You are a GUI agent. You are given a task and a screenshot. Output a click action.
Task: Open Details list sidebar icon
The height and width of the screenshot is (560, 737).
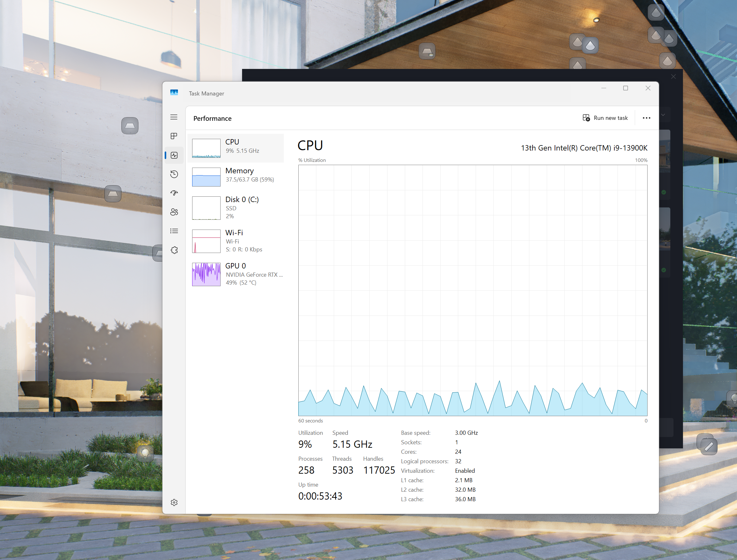point(174,231)
